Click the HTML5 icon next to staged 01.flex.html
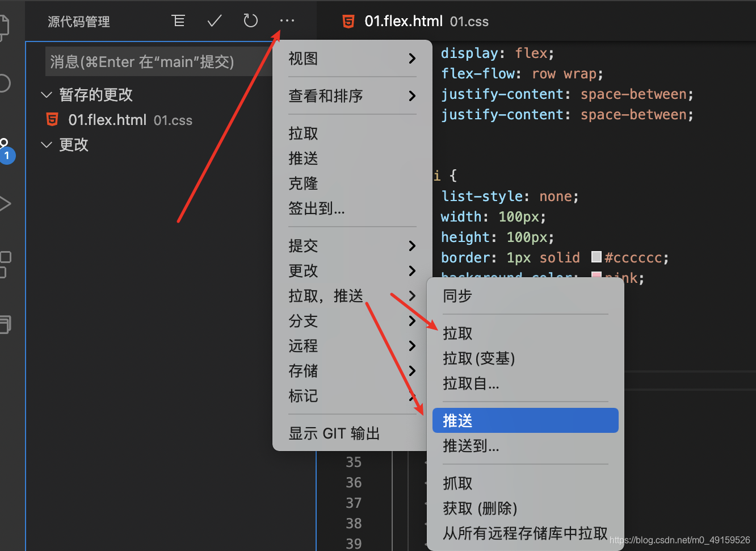 click(x=52, y=120)
